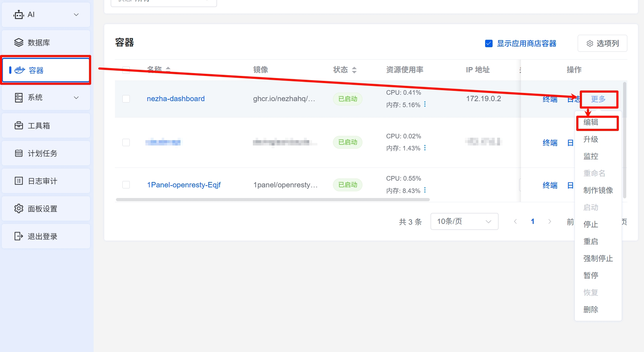This screenshot has height=352, width=644.
Task: Go to next page arrow
Action: click(x=550, y=221)
